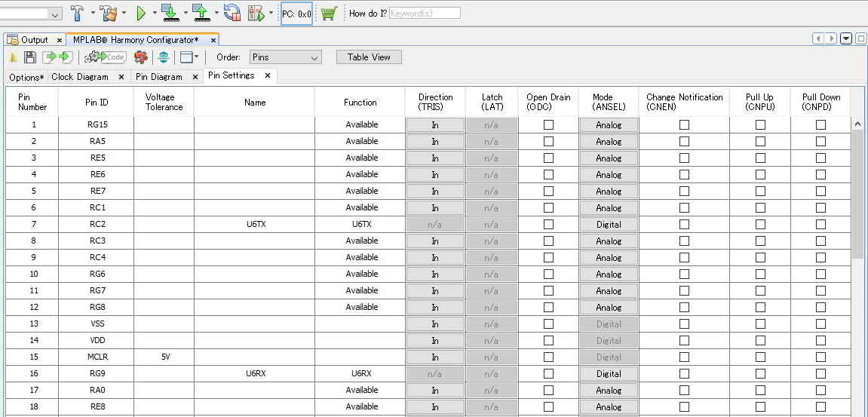Click the Generate Code icon
This screenshot has height=417, width=868.
[105, 57]
